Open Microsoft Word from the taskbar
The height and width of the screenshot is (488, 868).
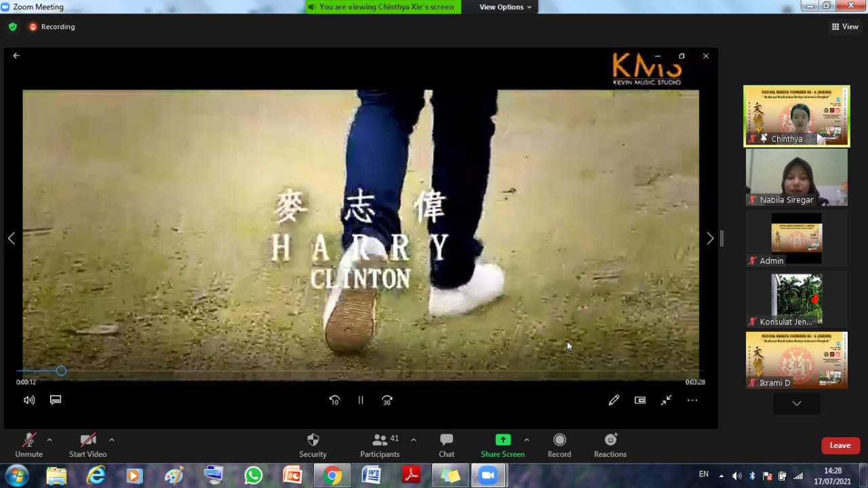(372, 476)
